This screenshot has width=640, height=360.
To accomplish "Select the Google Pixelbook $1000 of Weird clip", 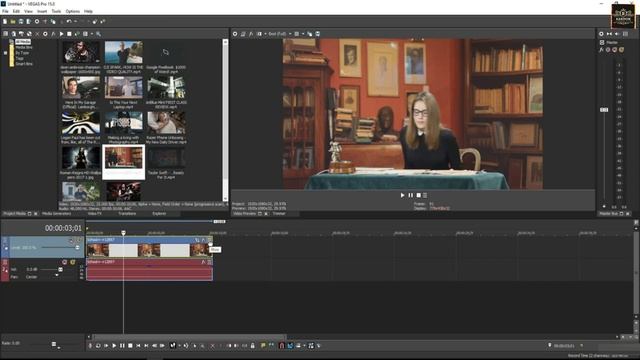I will pos(166,57).
